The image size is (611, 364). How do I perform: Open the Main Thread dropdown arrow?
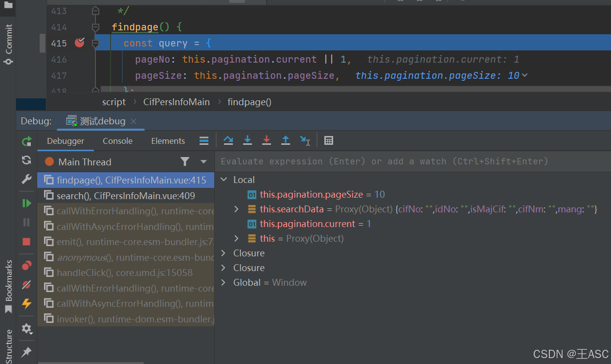[x=204, y=162]
